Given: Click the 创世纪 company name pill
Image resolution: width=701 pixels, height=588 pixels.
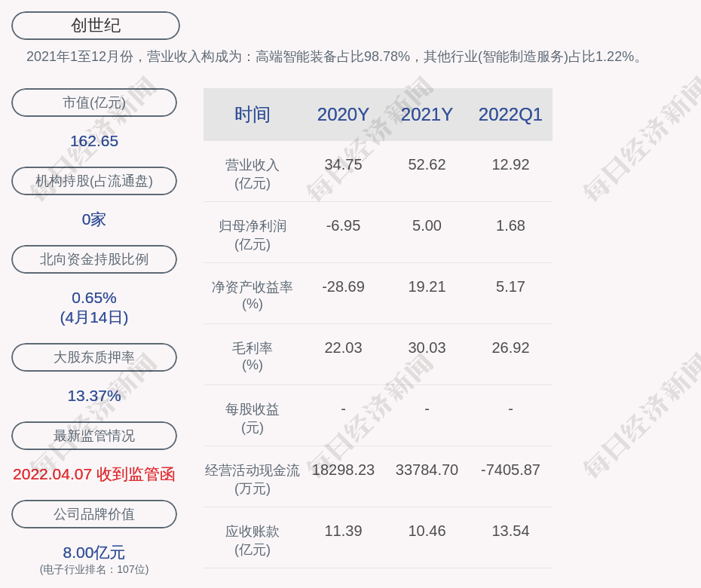Looking at the screenshot, I should [x=96, y=26].
